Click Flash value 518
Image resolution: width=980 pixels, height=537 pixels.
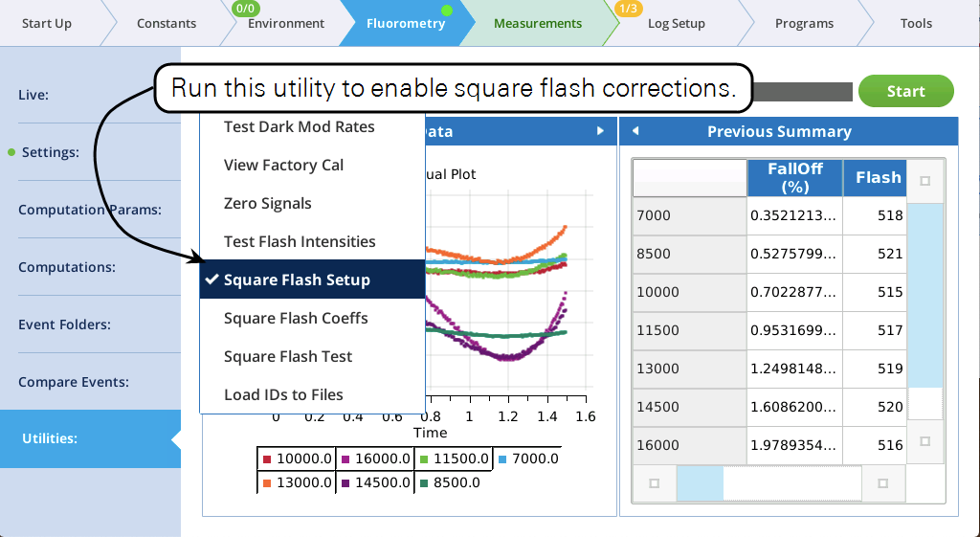[x=875, y=215]
